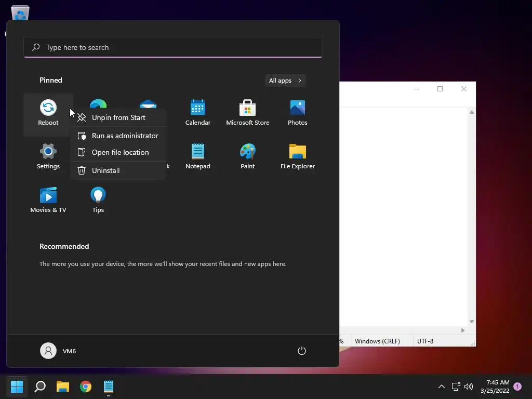Open File Explorer pinned tile
Image resolution: width=532 pixels, height=399 pixels.
[x=298, y=157]
